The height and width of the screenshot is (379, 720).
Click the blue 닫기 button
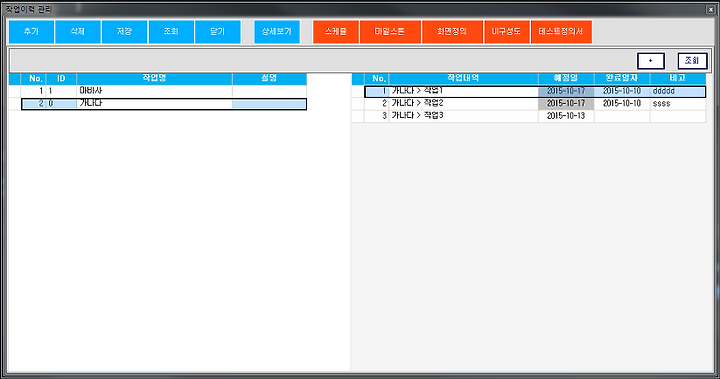pyautogui.click(x=218, y=32)
